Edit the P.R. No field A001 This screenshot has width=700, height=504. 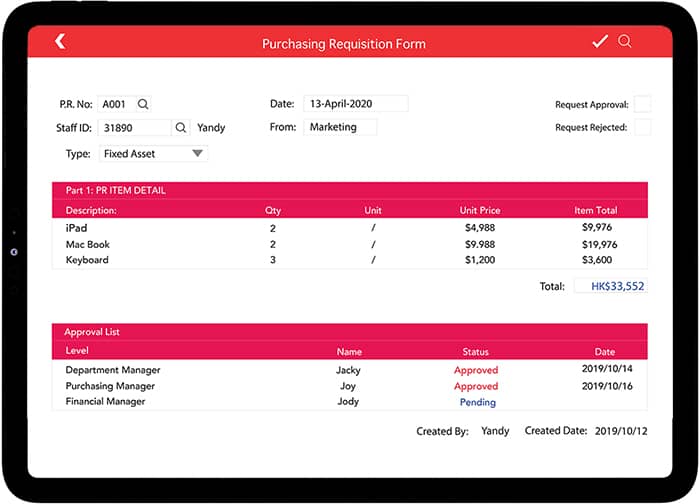click(117, 104)
